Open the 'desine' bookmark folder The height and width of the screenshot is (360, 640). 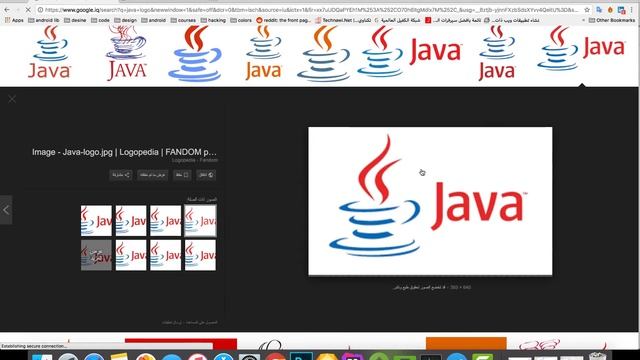coord(75,20)
